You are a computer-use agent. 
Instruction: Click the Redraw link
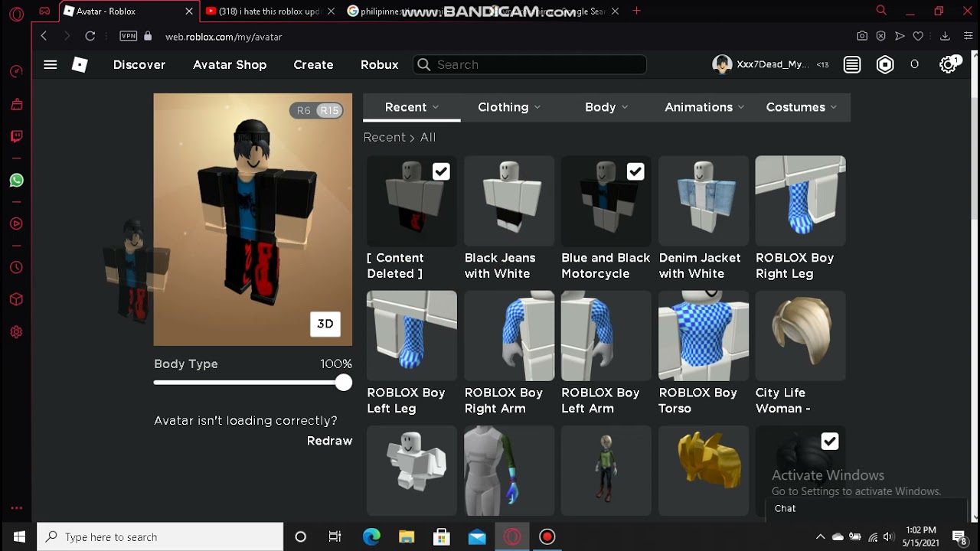pyautogui.click(x=330, y=441)
